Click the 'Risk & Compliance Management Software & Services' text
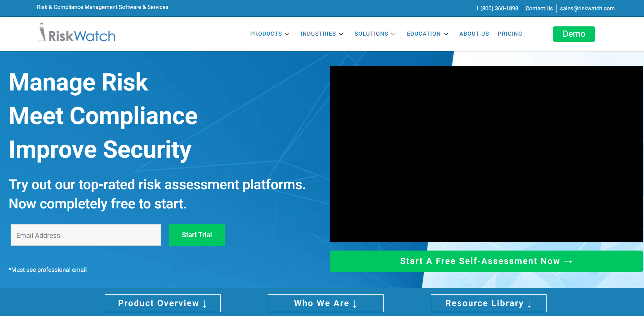The image size is (644, 316). point(103,7)
